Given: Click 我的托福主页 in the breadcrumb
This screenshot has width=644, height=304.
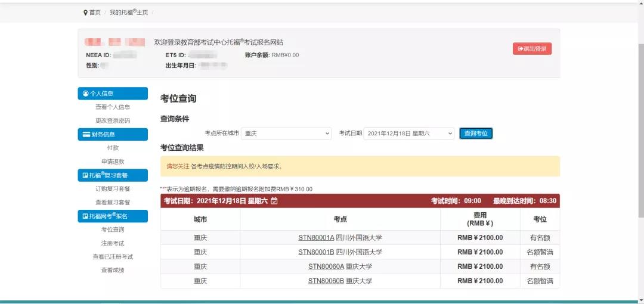Looking at the screenshot, I should click(x=129, y=13).
